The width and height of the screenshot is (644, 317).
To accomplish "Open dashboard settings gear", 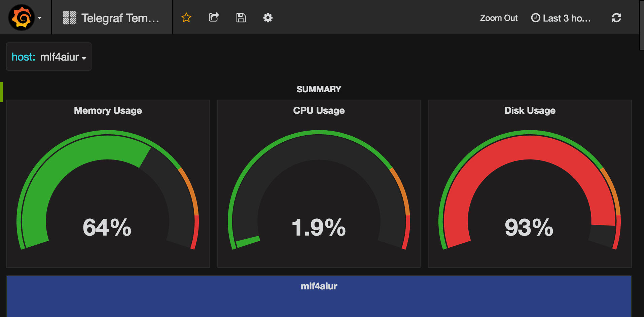I will click(268, 17).
